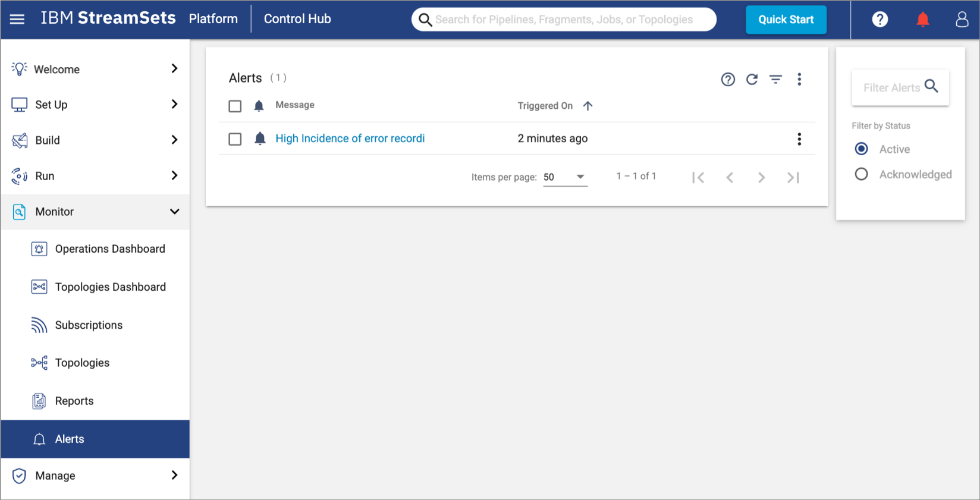Click the Alerts panel help icon

[x=728, y=79]
